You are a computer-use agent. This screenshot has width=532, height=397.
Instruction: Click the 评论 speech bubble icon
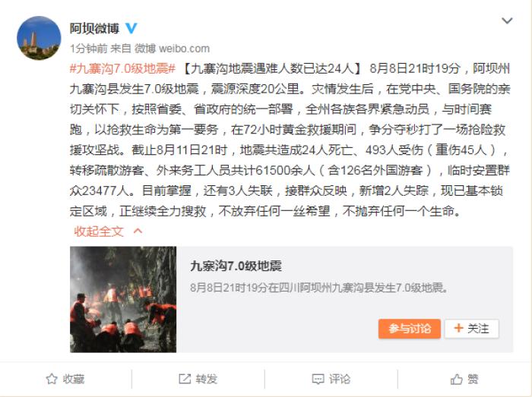(x=318, y=379)
